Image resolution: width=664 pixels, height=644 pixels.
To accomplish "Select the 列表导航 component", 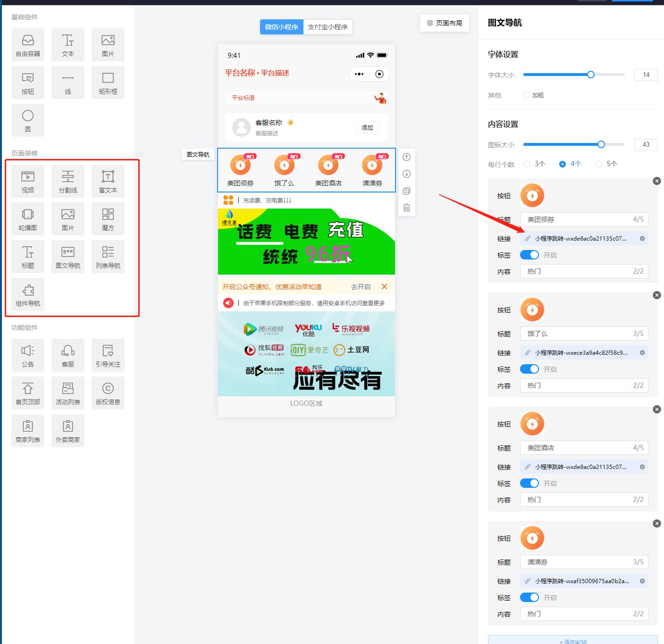I will (108, 257).
